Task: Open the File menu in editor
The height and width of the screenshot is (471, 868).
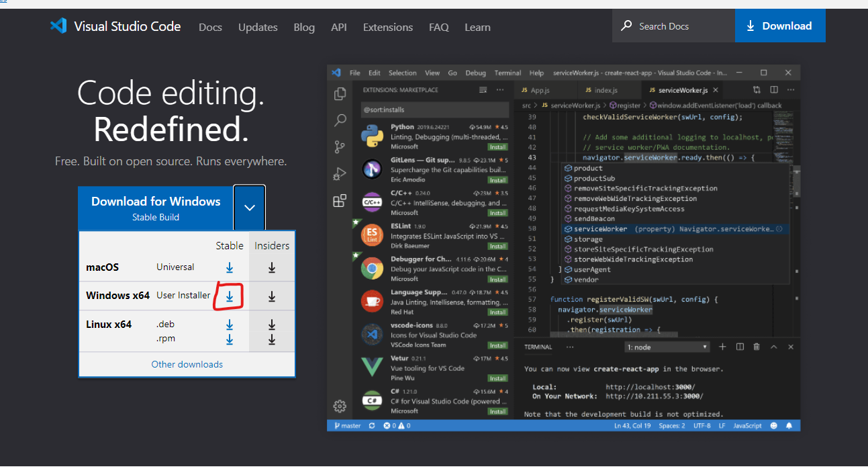Action: (x=355, y=73)
